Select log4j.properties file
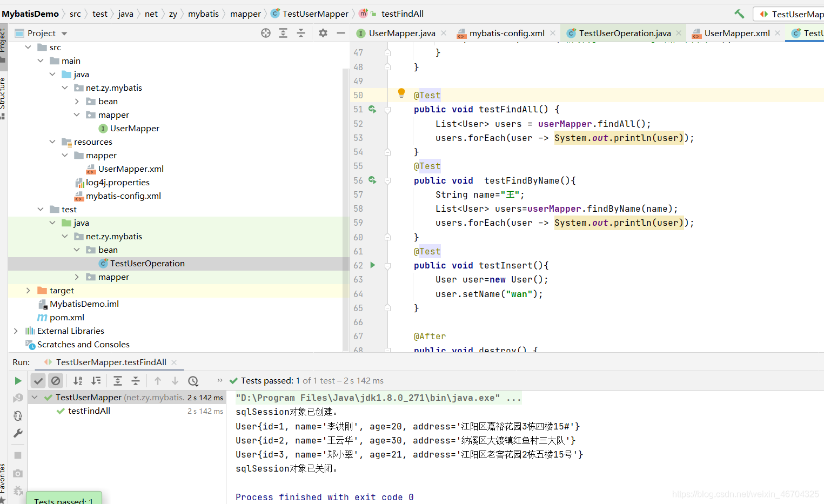This screenshot has height=504, width=824. [118, 182]
